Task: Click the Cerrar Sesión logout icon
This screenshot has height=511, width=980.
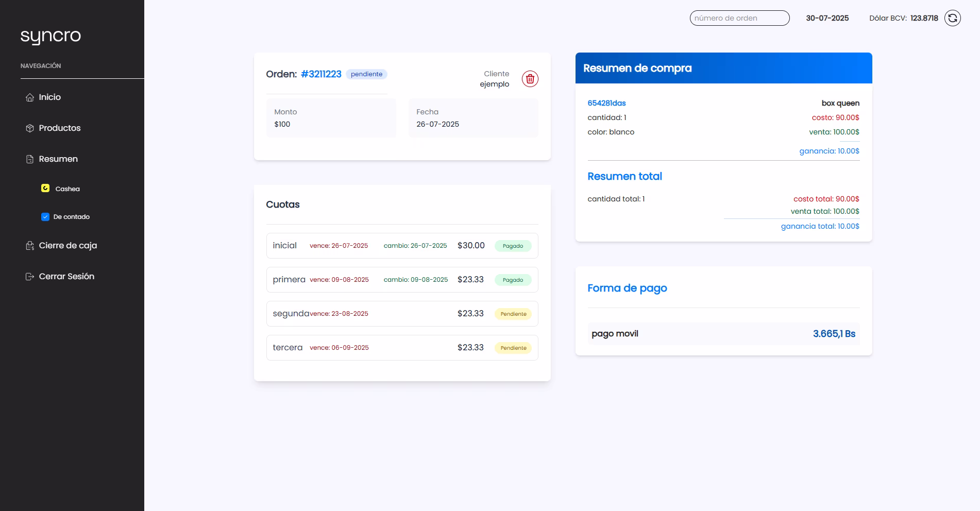Action: pos(30,277)
